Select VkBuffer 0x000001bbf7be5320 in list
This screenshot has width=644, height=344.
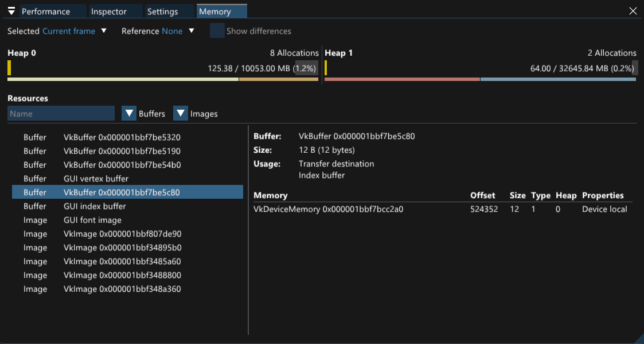tap(122, 137)
